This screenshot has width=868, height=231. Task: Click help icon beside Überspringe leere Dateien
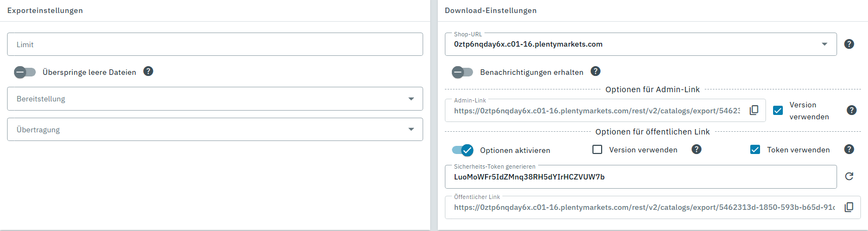point(148,71)
